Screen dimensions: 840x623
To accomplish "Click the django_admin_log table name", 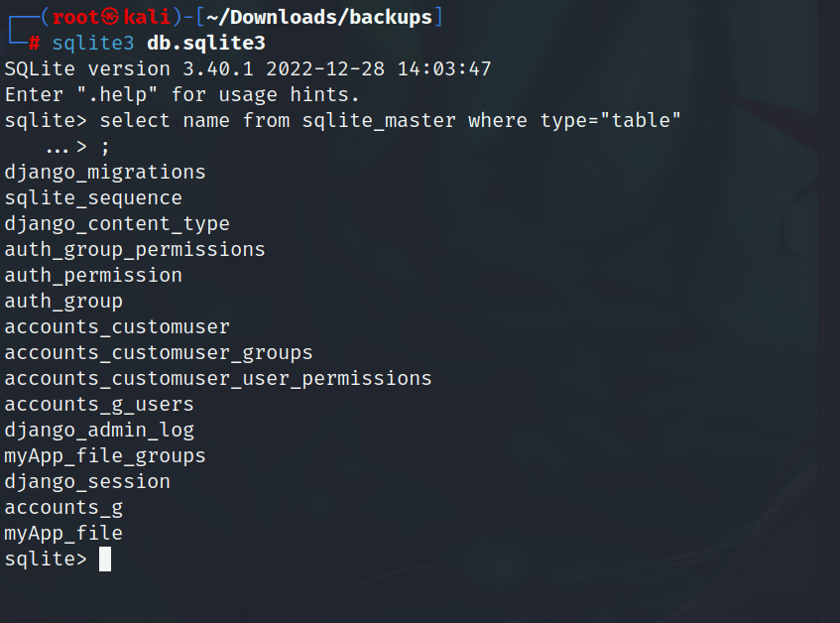I will point(99,431).
